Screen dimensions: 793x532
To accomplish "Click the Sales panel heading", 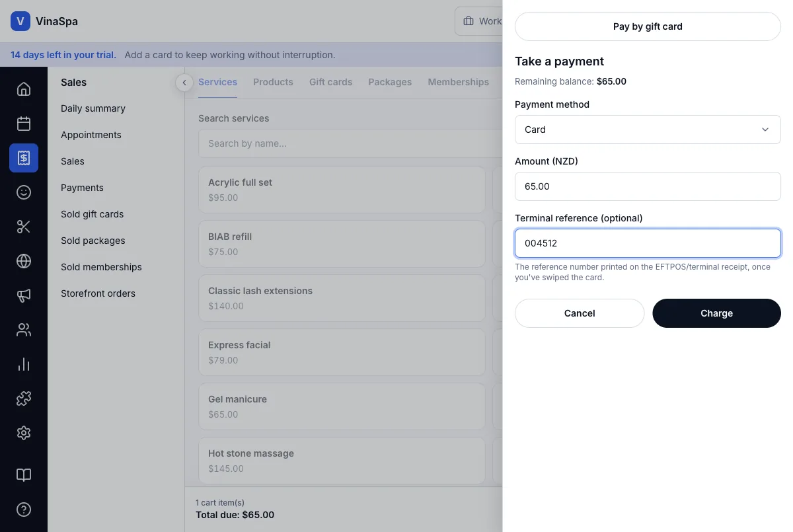I will point(73,83).
